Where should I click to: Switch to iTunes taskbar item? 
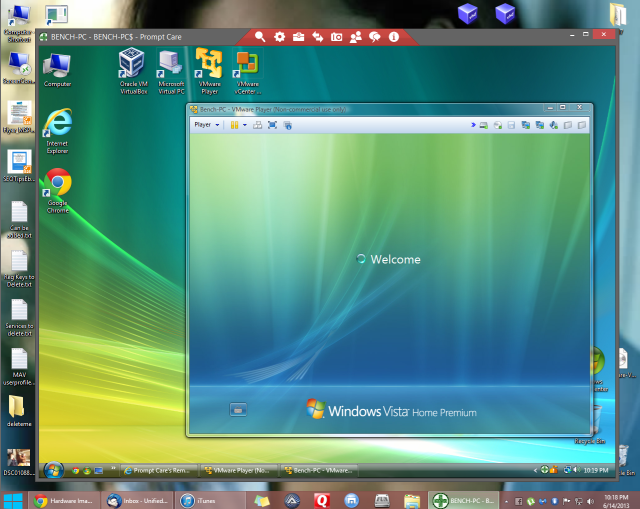209,501
